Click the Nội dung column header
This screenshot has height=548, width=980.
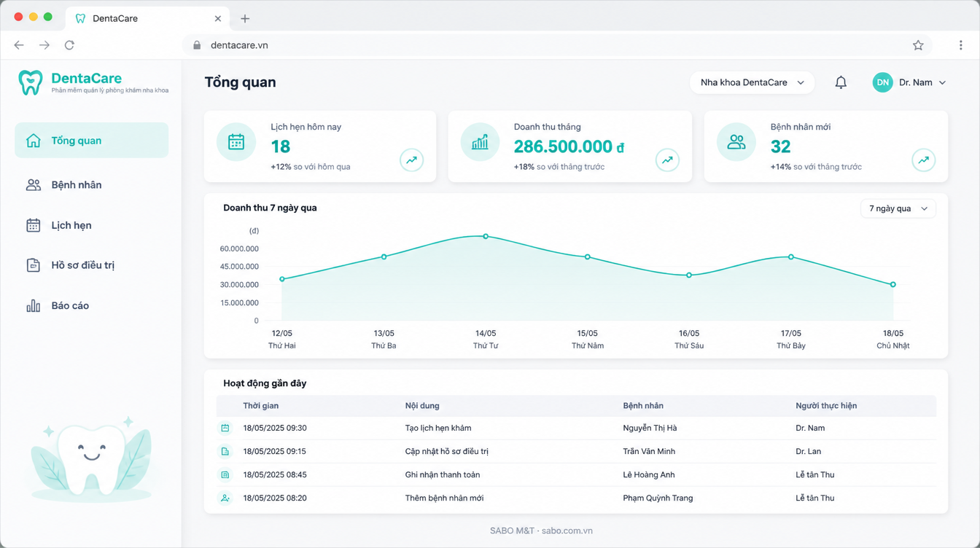click(x=422, y=406)
